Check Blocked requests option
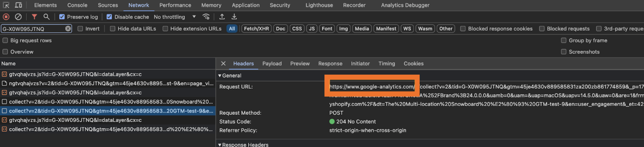The image size is (644, 147). point(542,28)
